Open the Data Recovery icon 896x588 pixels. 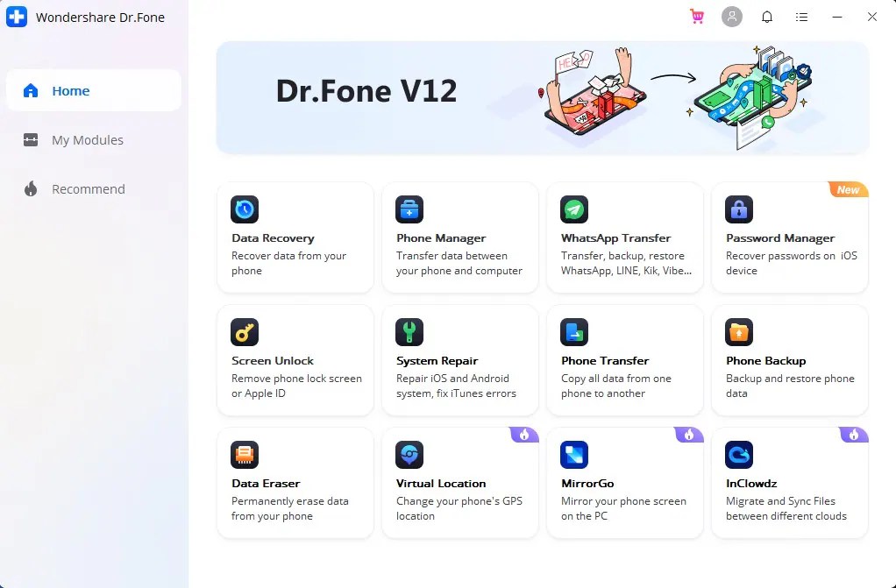pos(245,209)
